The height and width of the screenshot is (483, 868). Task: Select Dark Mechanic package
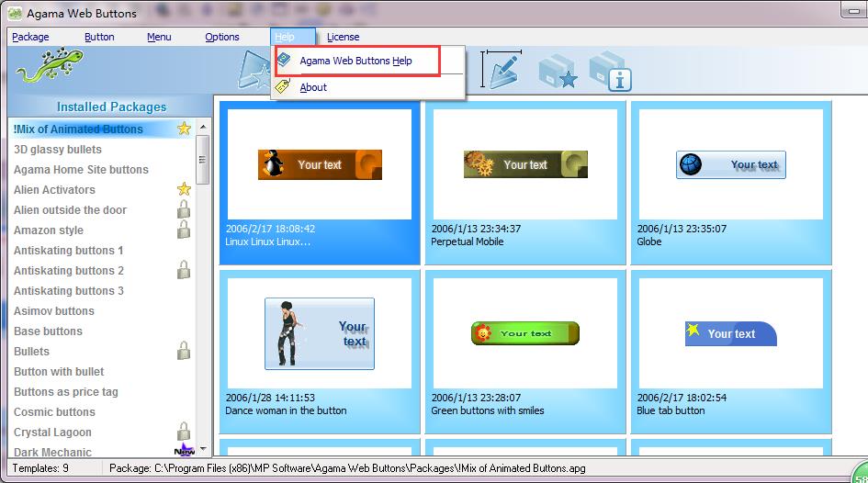52,452
